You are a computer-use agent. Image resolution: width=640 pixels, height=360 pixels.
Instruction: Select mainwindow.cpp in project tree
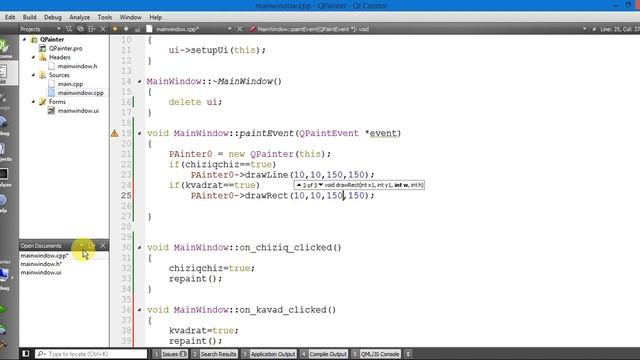click(x=80, y=93)
